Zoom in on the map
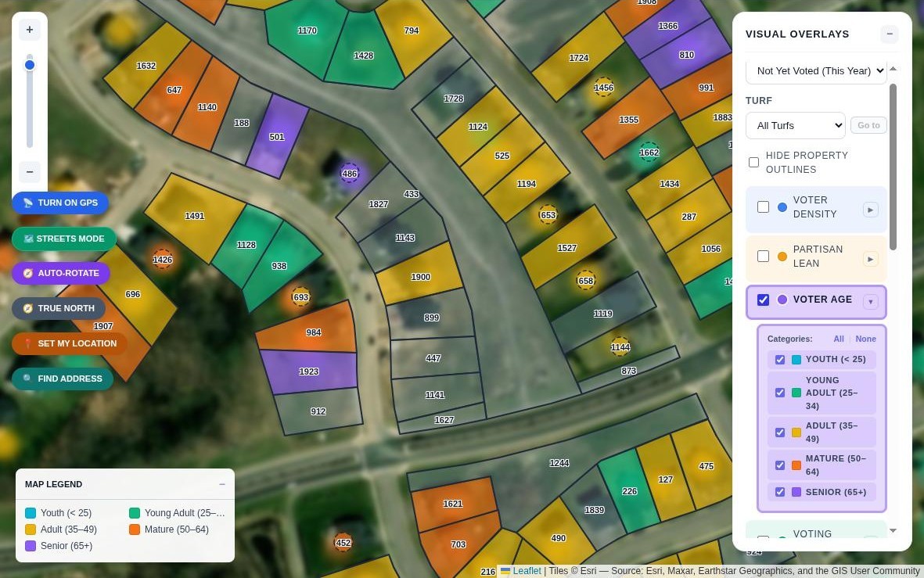Image resolution: width=924 pixels, height=578 pixels. point(30,30)
